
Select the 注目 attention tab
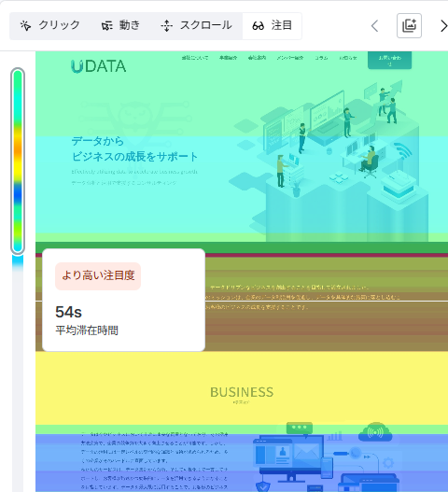[272, 26]
